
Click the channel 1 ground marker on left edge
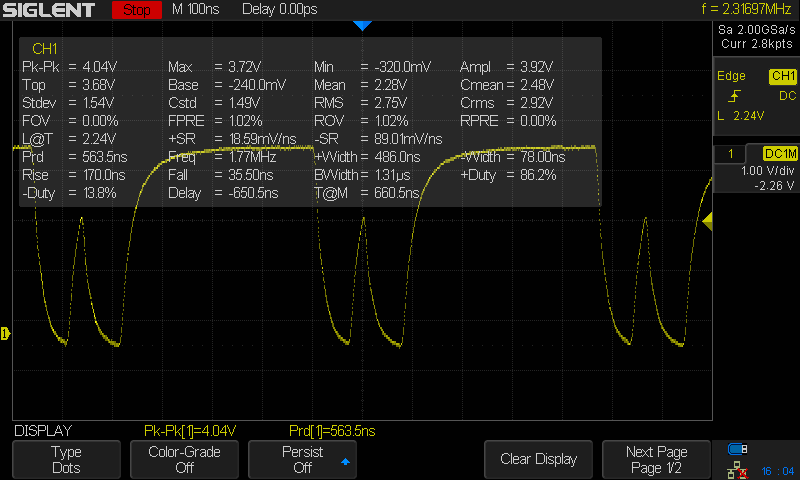(x=5, y=332)
